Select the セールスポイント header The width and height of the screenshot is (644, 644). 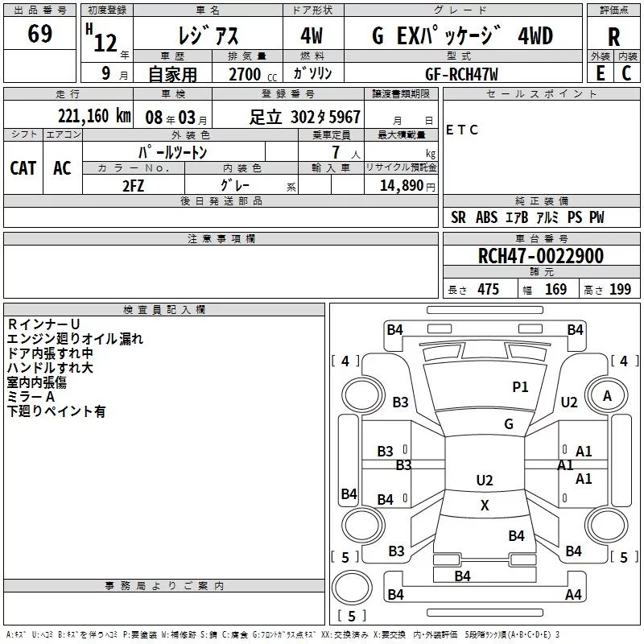tap(541, 93)
